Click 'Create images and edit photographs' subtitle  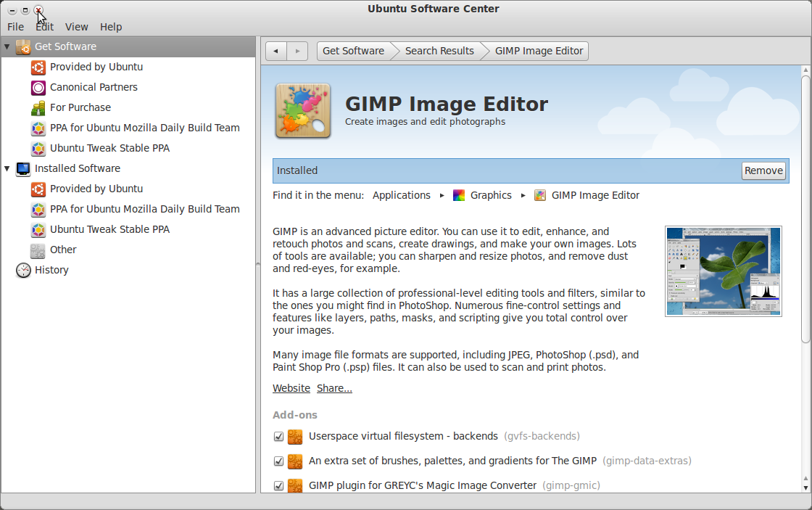coord(425,122)
